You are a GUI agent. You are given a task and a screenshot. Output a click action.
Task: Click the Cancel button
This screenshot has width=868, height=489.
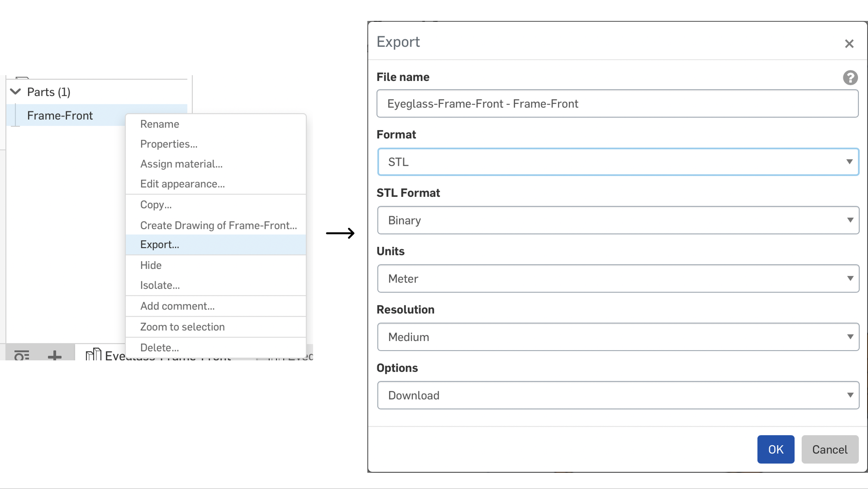[x=830, y=449]
